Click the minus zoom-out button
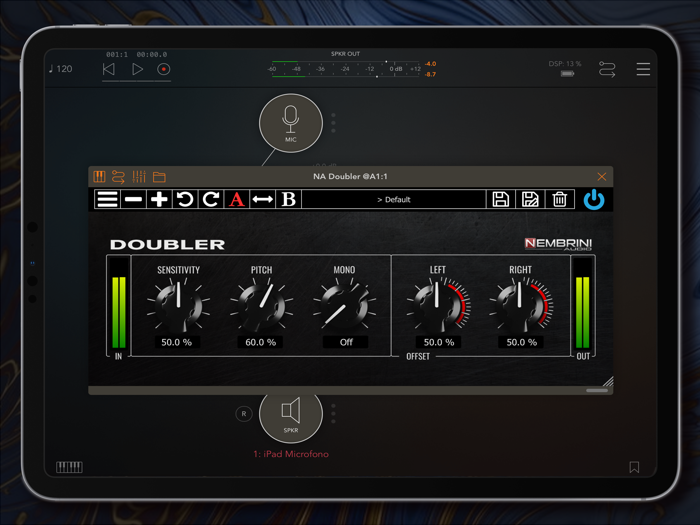This screenshot has height=525, width=700. pos(133,199)
